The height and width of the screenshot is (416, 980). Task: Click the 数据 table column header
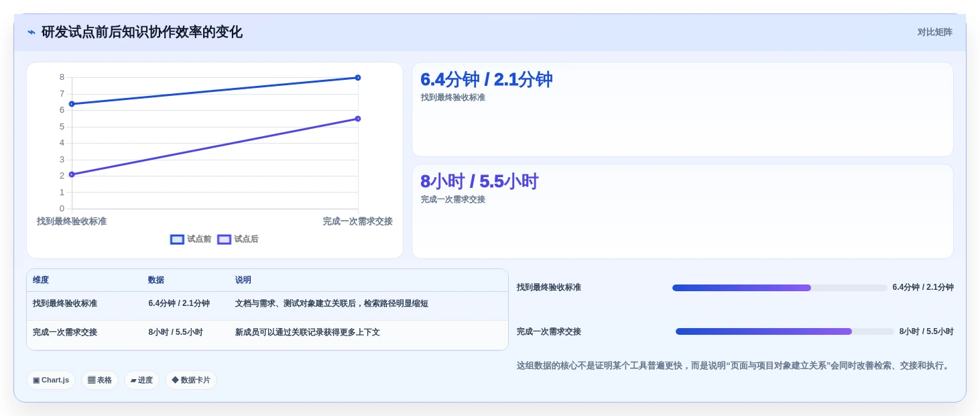(156, 280)
